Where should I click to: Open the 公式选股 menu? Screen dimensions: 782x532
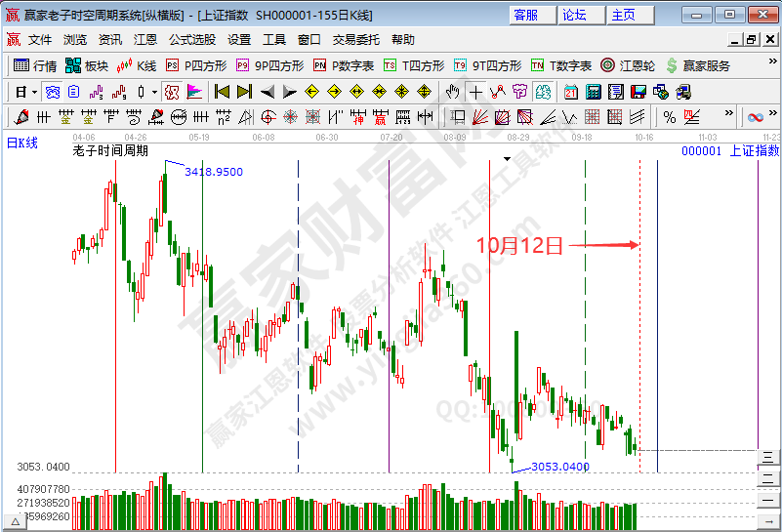192,40
